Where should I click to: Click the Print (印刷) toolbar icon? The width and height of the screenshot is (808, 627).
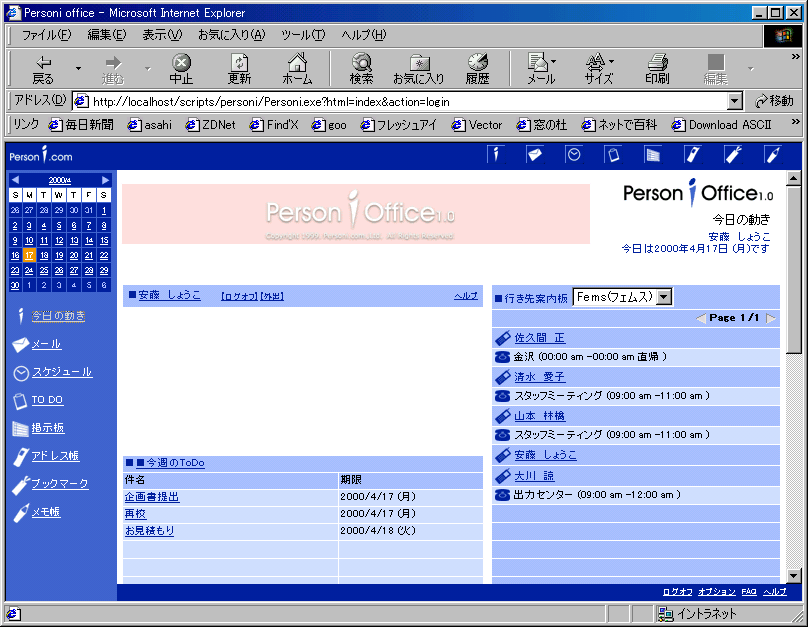pos(658,70)
